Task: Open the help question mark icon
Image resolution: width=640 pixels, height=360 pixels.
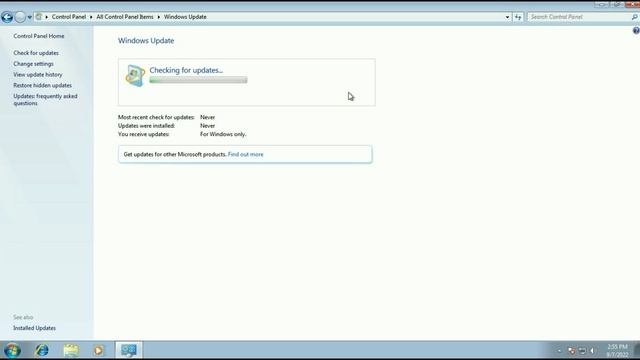Action: [636, 31]
